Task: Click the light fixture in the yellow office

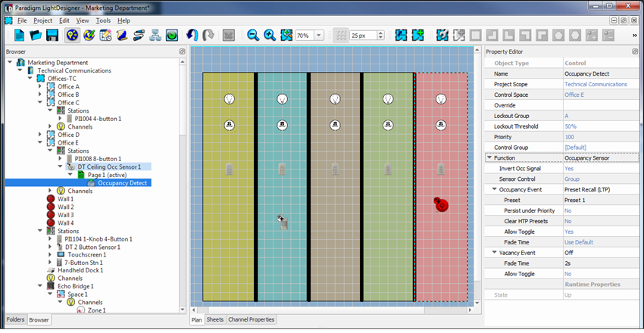Action: click(x=229, y=99)
